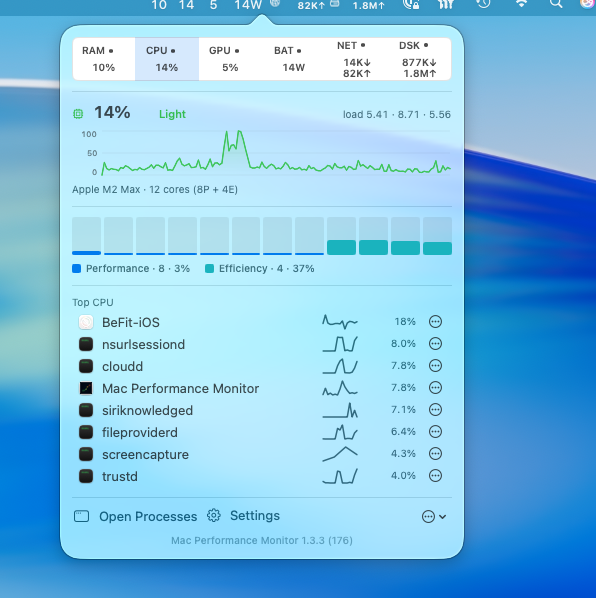This screenshot has height=598, width=596.
Task: Click the 14W battery readout in menu bar
Action: tap(248, 5)
